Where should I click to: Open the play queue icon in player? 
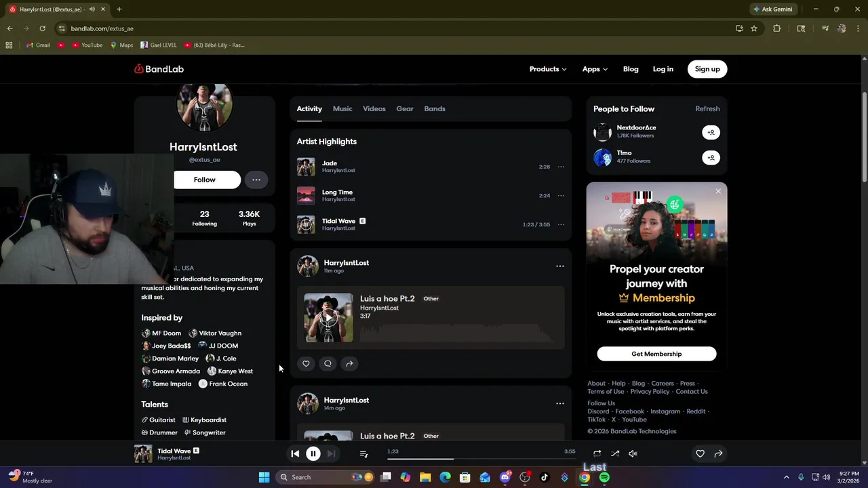point(363,453)
